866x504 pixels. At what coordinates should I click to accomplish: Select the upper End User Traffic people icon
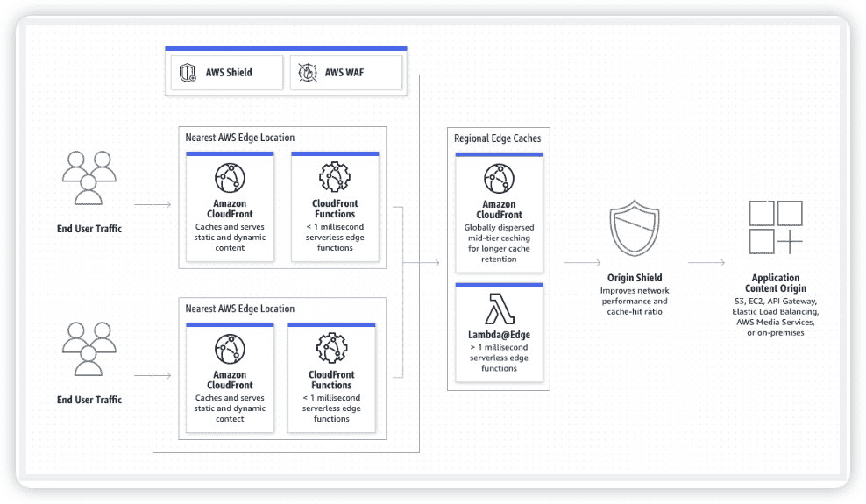(89, 178)
